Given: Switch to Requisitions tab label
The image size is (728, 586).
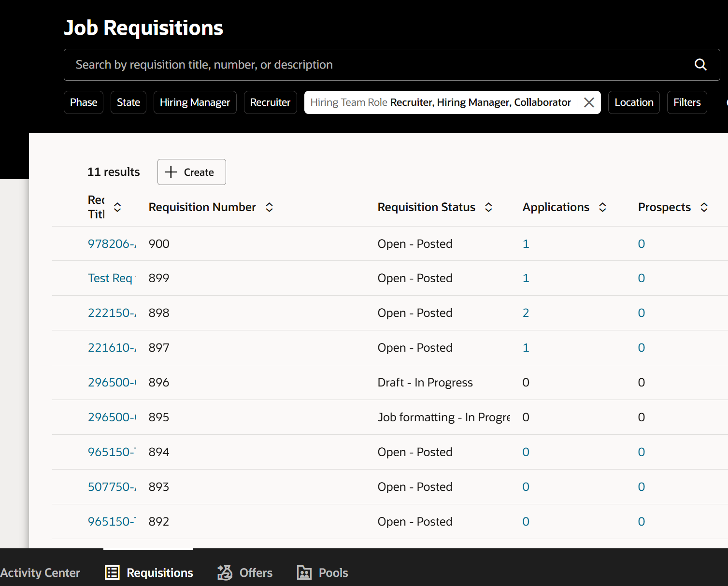Looking at the screenshot, I should (160, 572).
